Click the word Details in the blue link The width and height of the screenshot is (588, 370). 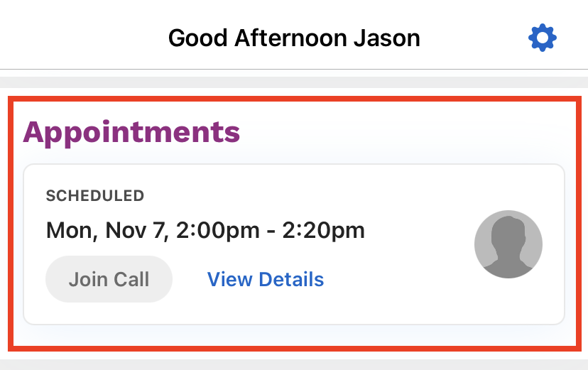(291, 279)
